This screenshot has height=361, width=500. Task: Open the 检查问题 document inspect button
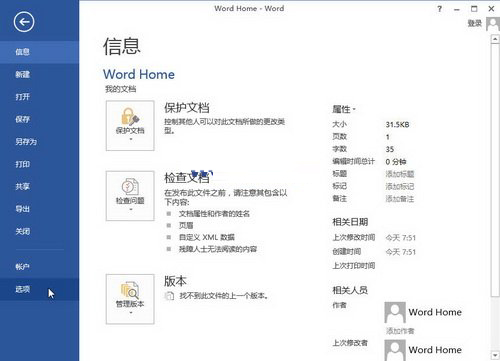pos(130,196)
